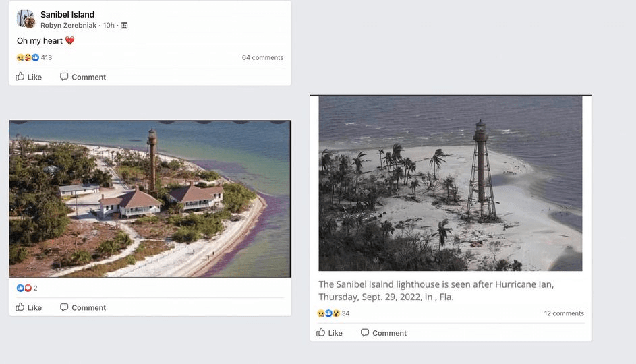
Task: Comment on the "Oh my heart" post
Action: (83, 77)
